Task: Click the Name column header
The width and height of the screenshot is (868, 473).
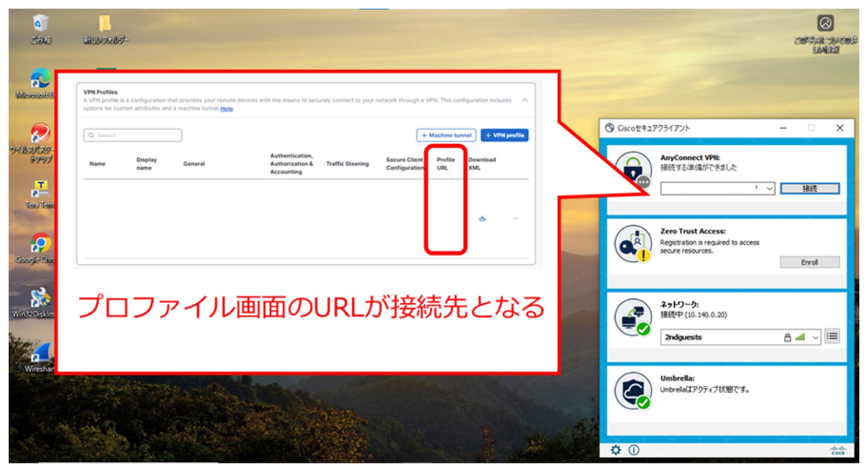Action: coord(97,164)
